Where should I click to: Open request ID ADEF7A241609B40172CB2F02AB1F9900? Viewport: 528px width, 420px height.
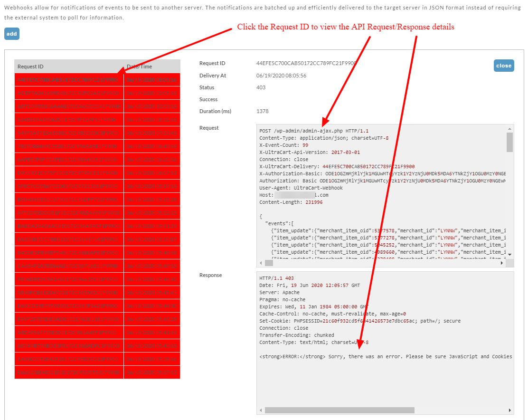click(68, 93)
